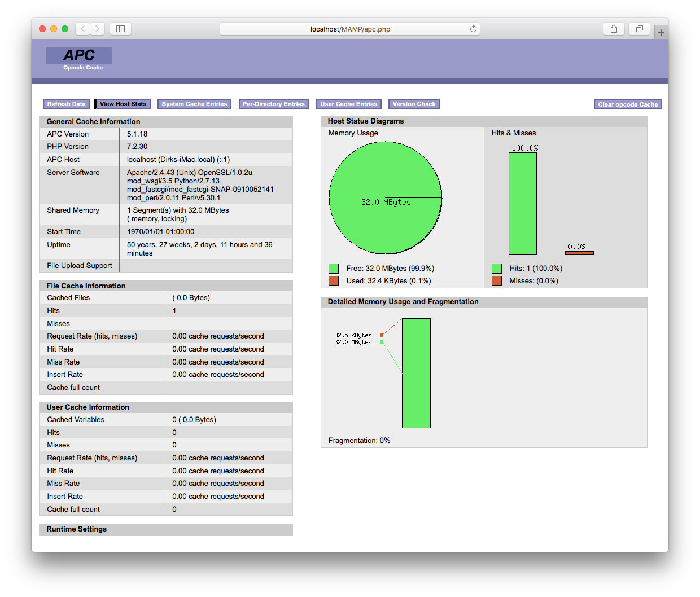Click the APC Opcode Cache logo
Image resolution: width=700 pixels, height=597 pixels.
(x=78, y=55)
